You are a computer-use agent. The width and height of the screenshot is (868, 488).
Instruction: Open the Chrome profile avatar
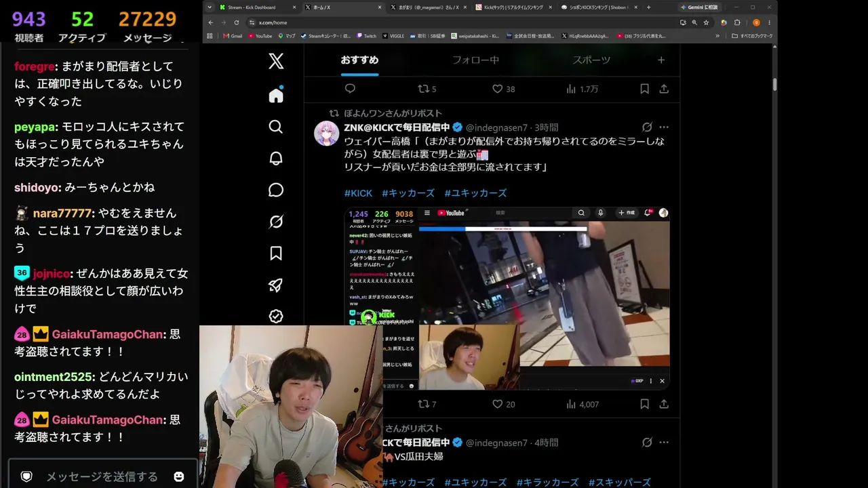[756, 22]
